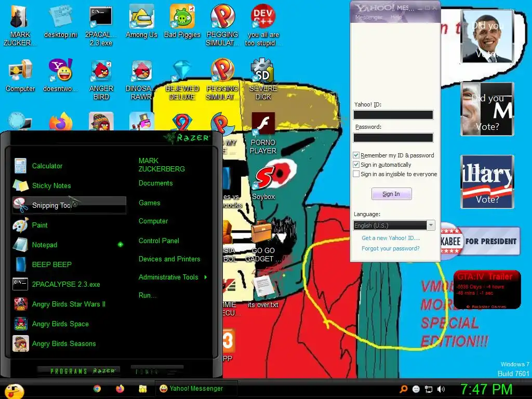The image size is (532, 399).
Task: Uncheck Remember my ID & password
Action: tap(356, 155)
